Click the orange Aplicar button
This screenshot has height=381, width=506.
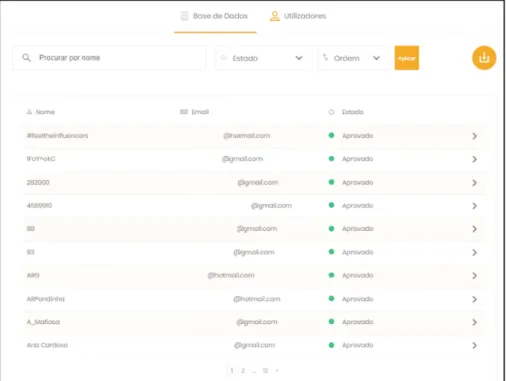407,58
